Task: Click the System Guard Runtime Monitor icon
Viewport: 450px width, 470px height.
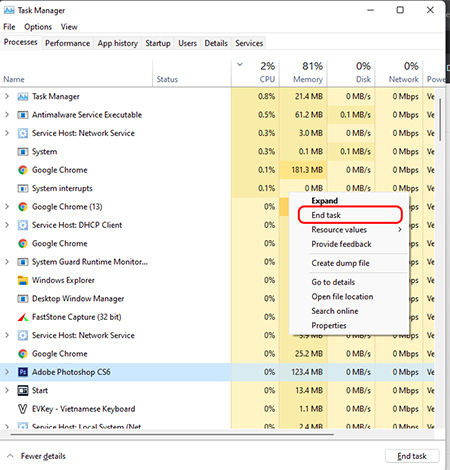Action: tap(23, 262)
